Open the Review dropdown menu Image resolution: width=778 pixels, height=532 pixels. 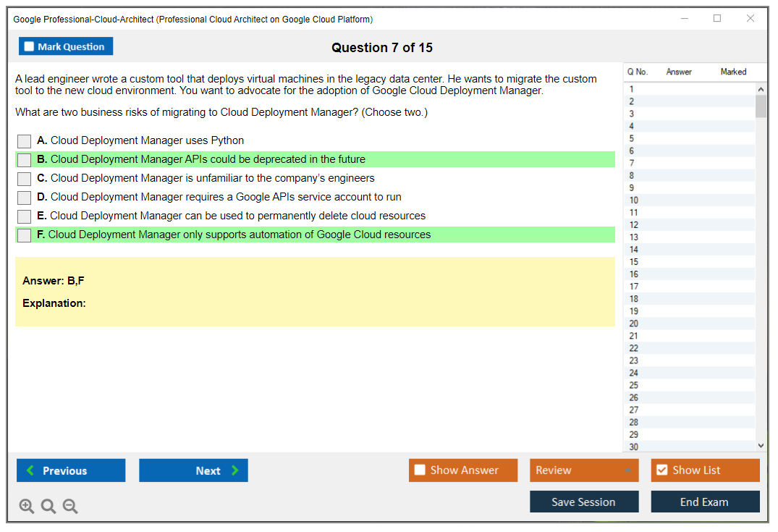[x=584, y=470]
